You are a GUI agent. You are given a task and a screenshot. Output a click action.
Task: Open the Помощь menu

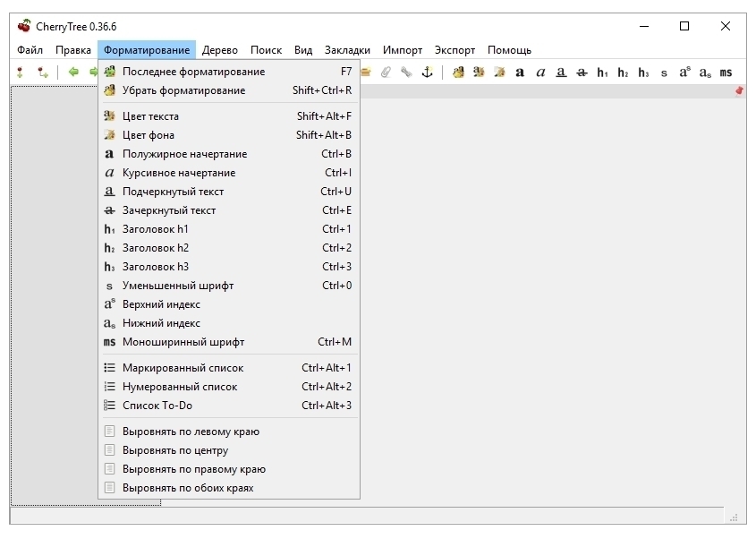[510, 50]
